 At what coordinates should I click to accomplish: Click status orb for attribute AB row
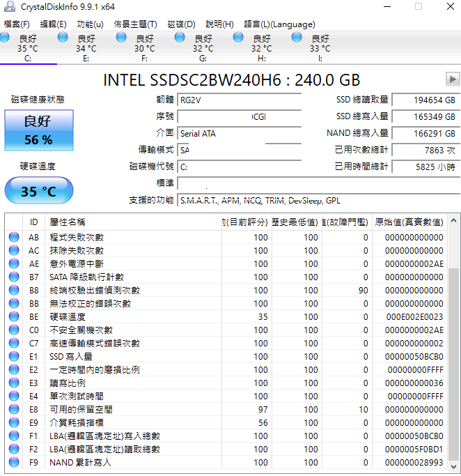(14, 237)
